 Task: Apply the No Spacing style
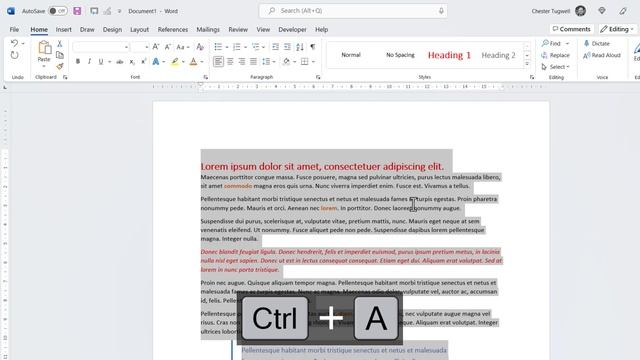[400, 55]
